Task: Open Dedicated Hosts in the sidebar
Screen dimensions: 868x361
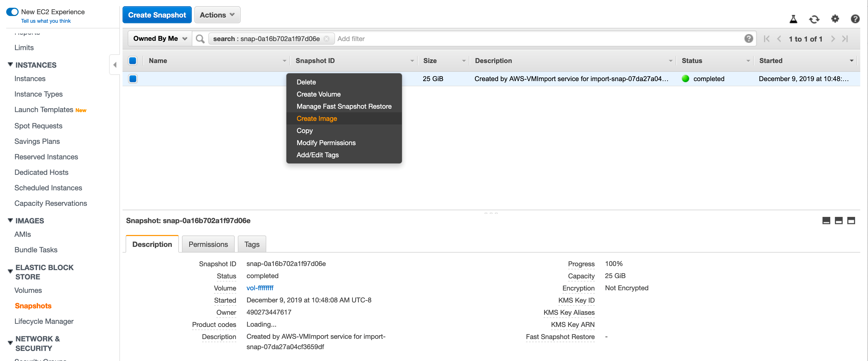Action: point(41,172)
